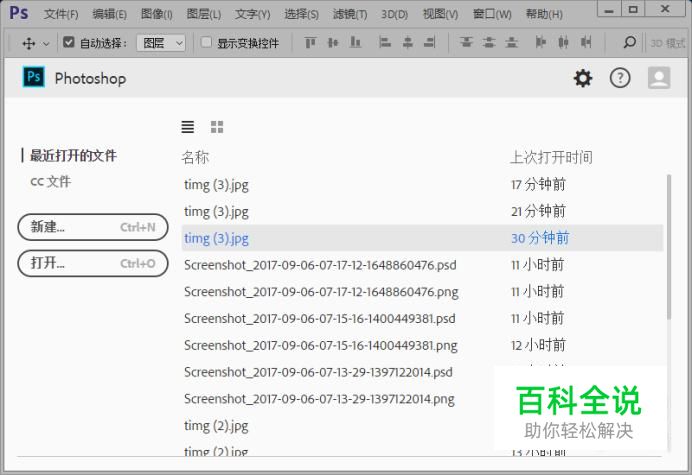Open the 图层(L) menu
The width and height of the screenshot is (692, 475).
click(x=203, y=14)
